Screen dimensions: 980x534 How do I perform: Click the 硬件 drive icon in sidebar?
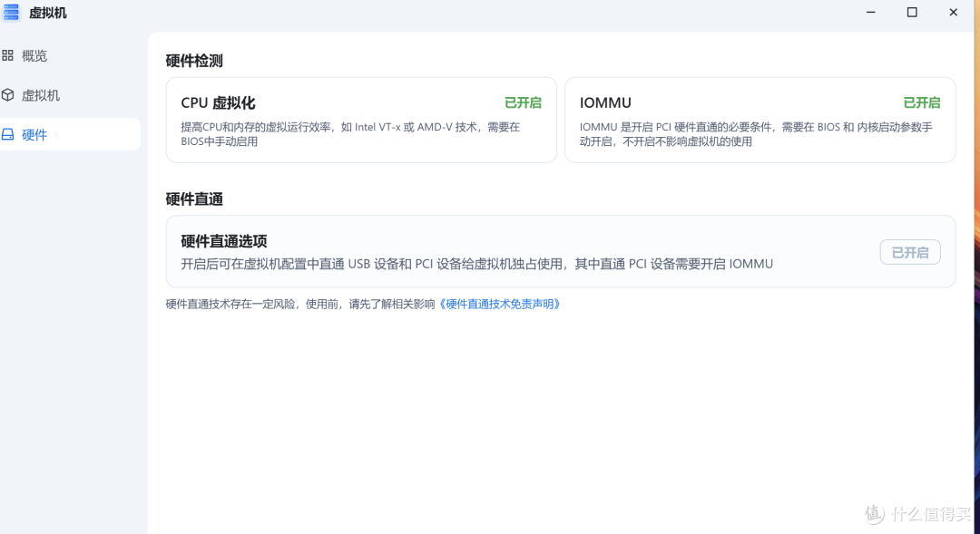coord(7,134)
